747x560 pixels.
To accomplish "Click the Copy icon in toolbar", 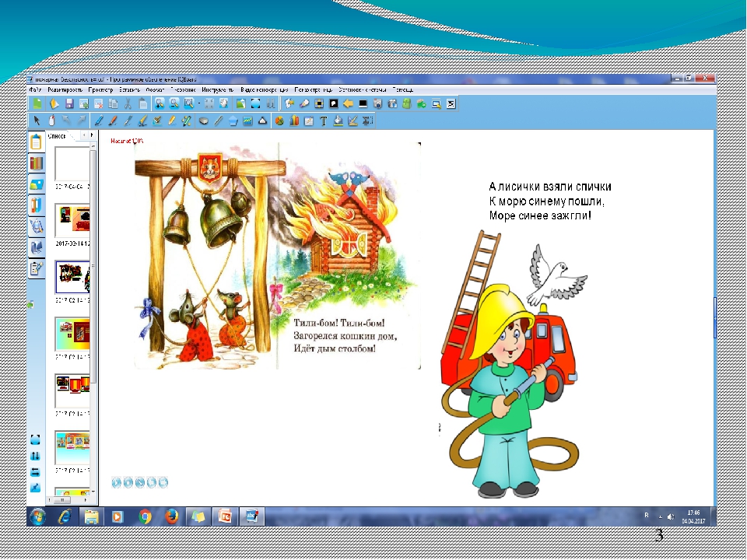I will click(x=114, y=103).
